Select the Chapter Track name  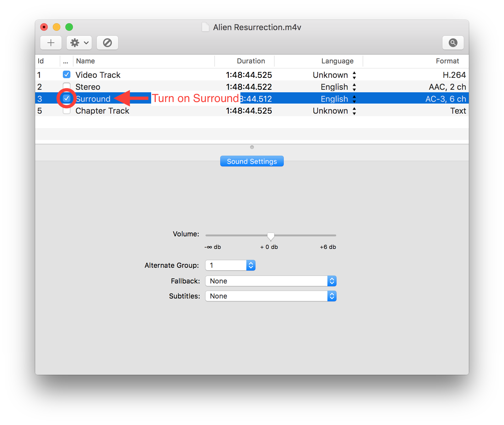102,111
